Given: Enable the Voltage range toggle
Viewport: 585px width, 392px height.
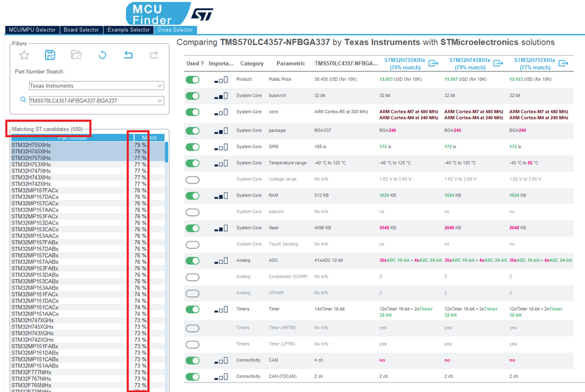Looking at the screenshot, I should pyautogui.click(x=193, y=180).
